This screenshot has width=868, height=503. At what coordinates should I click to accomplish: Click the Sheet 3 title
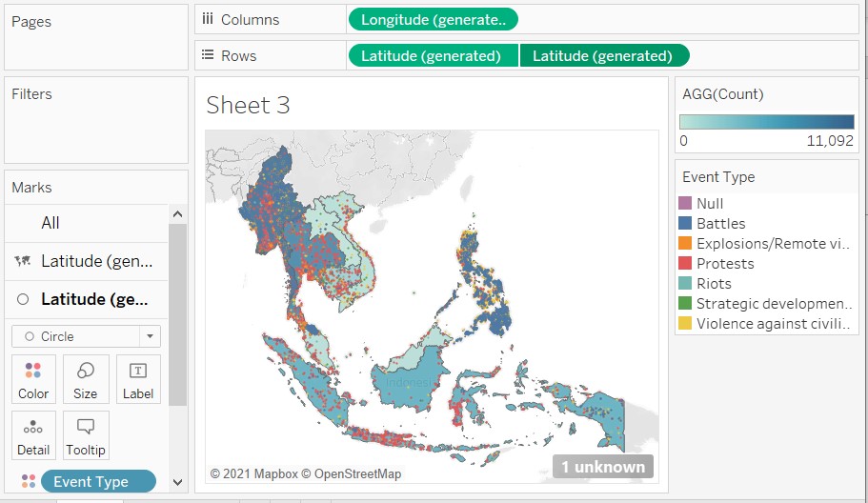coord(248,105)
